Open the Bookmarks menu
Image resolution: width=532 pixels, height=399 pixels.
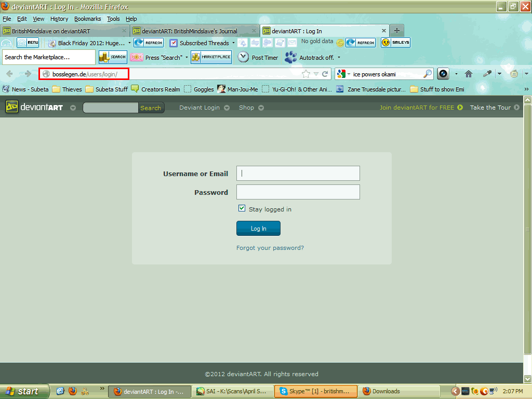click(x=87, y=19)
